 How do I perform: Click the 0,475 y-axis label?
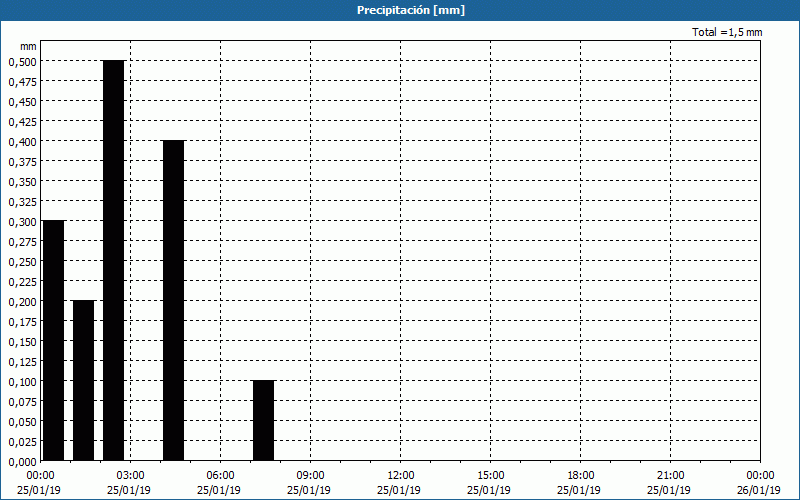[23, 82]
